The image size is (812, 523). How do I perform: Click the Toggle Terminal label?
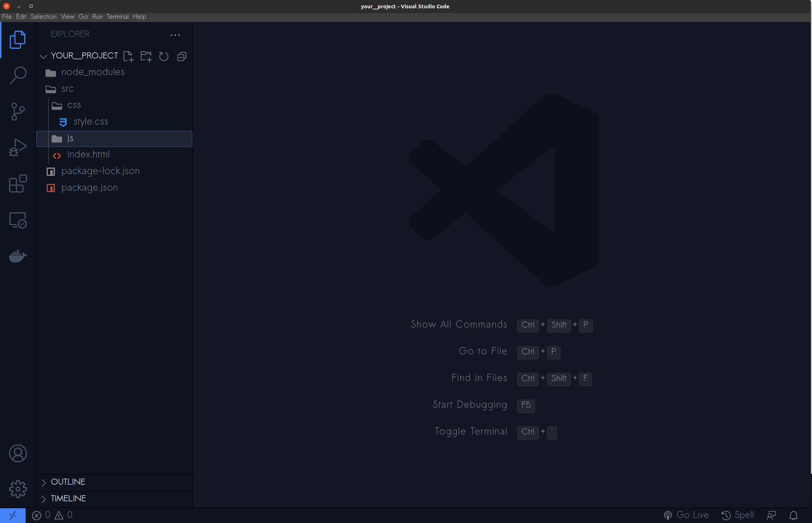coord(471,431)
